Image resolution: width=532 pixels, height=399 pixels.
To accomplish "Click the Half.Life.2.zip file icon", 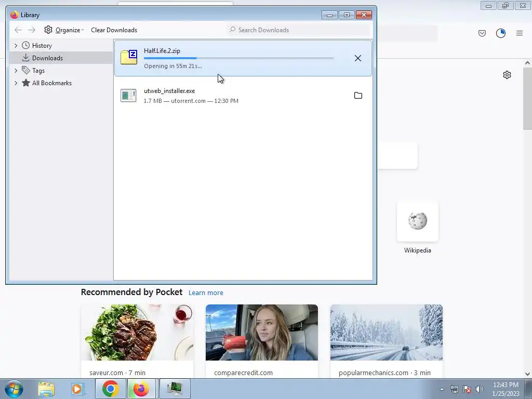I will point(129,57).
